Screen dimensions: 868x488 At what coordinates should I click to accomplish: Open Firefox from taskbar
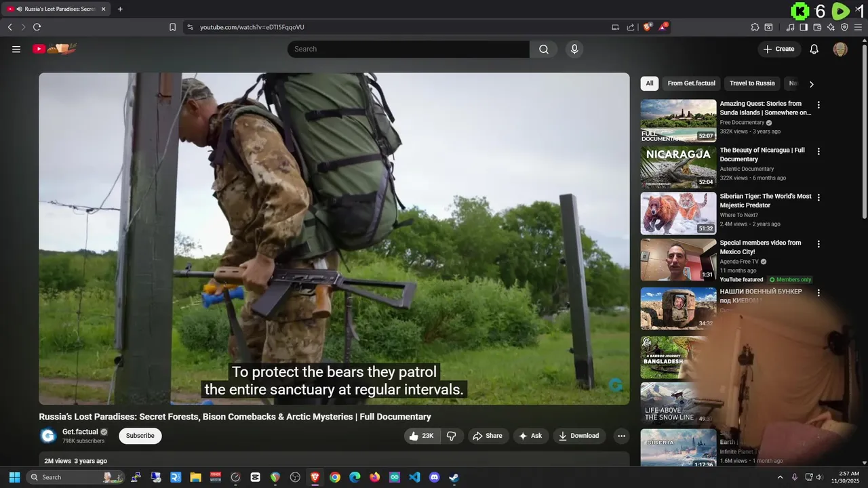point(375,477)
